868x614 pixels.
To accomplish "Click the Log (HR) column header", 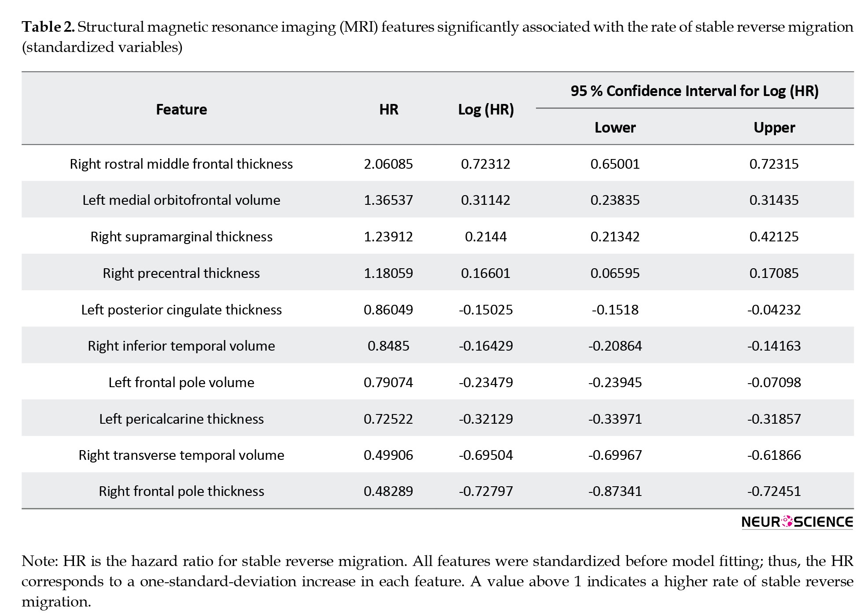I will [486, 109].
